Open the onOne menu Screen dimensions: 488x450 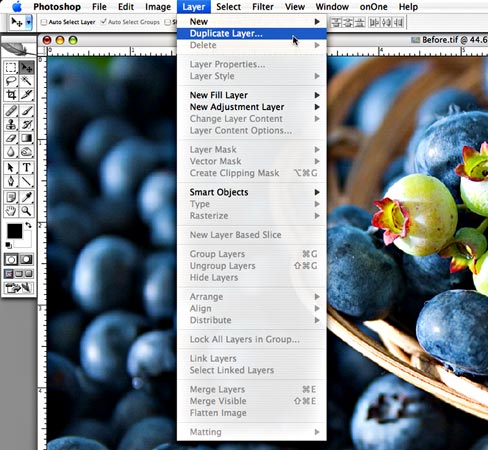(x=373, y=7)
